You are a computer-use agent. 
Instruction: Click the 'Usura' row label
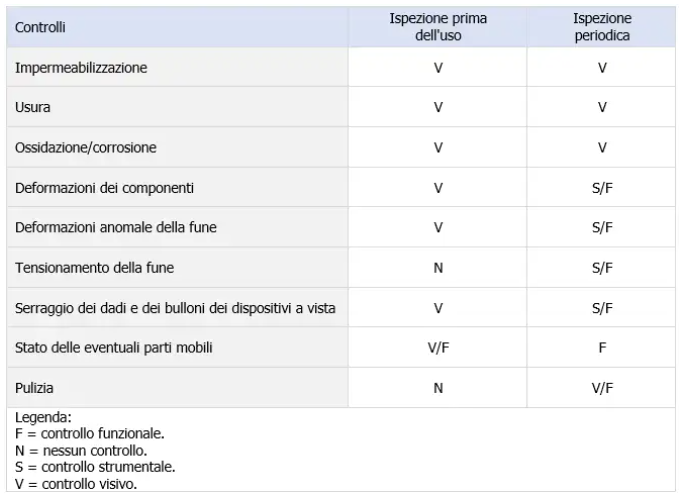(32, 107)
